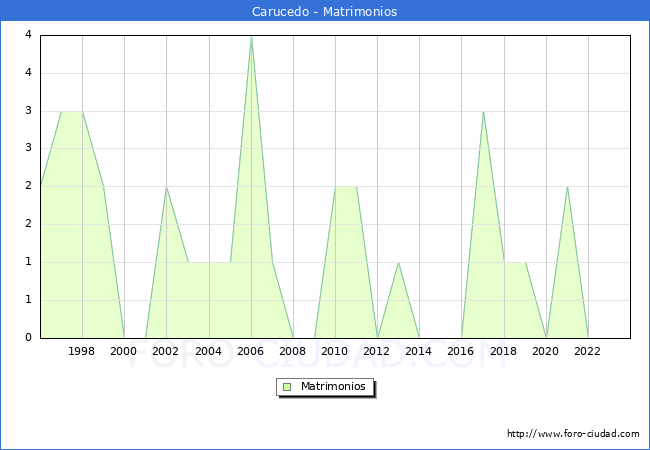Click the 2002 peak data point
650x450 pixels.
click(166, 187)
